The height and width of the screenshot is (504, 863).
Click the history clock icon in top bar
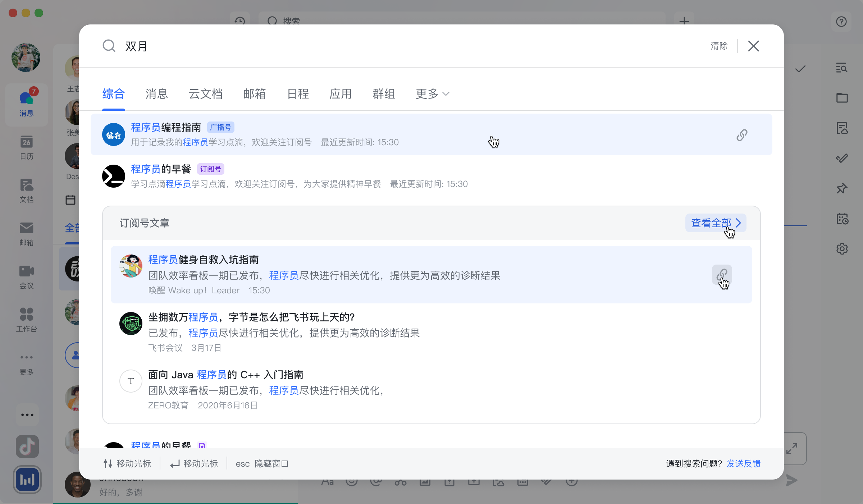click(240, 21)
